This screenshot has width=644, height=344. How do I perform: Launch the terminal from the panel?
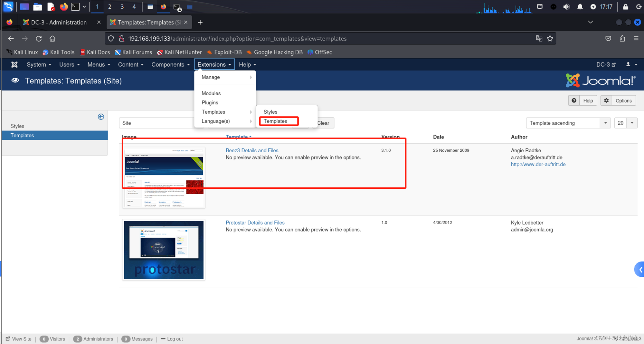click(75, 6)
